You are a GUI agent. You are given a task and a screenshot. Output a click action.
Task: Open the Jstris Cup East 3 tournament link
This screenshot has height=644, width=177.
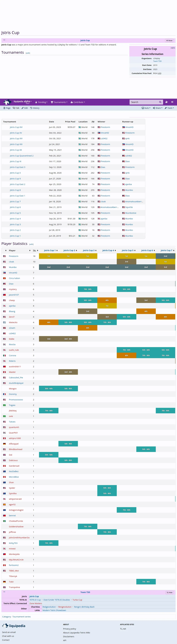point(18,167)
